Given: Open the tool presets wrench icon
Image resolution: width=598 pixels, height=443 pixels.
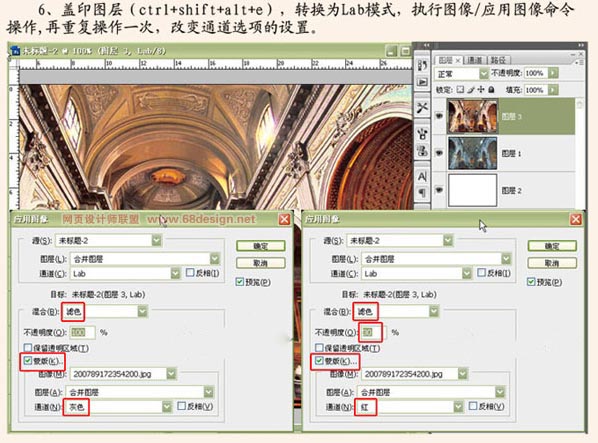Looking at the screenshot, I should pyautogui.click(x=422, y=108).
